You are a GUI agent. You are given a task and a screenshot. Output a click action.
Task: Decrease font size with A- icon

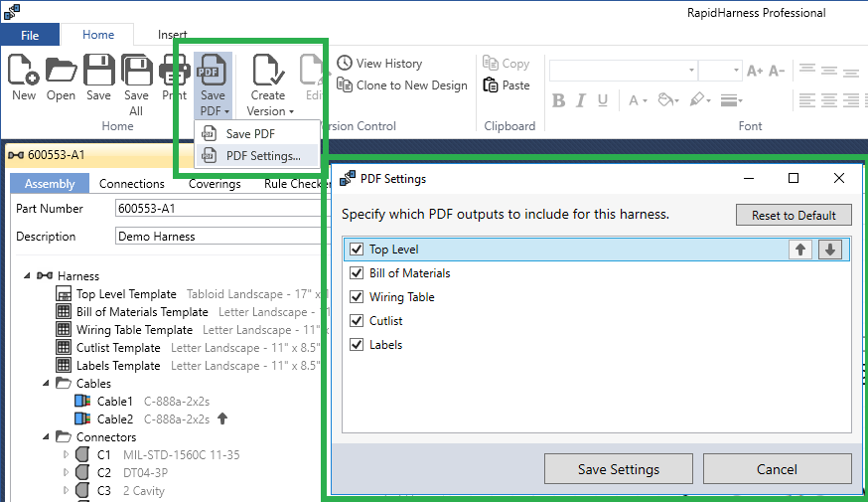(777, 71)
